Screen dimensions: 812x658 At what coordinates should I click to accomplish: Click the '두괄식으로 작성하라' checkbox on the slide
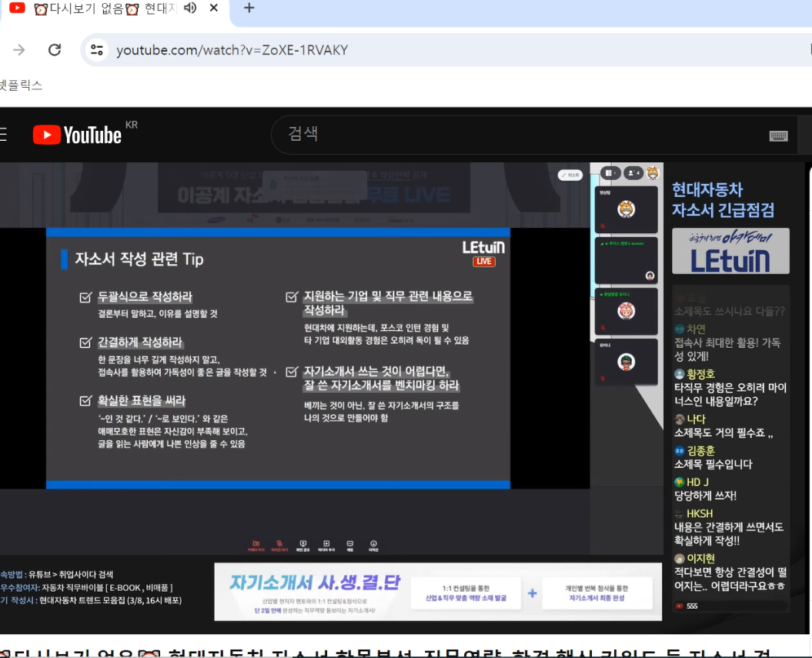tap(85, 297)
